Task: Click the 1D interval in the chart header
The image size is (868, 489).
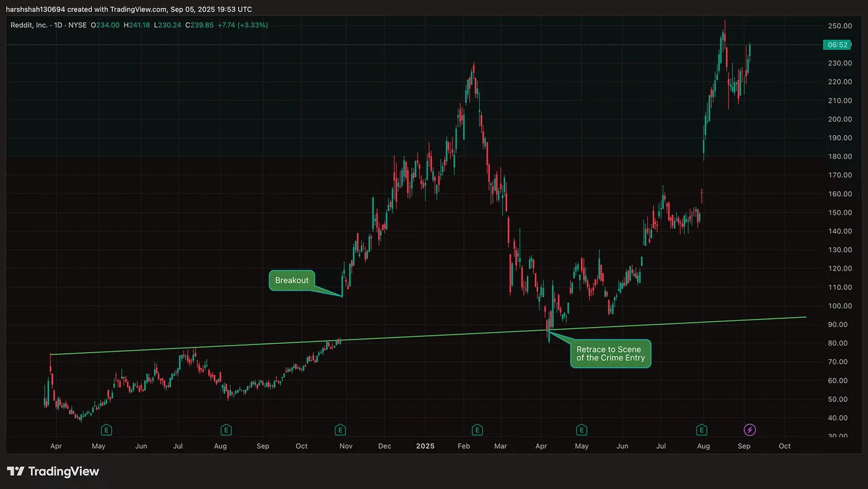Action: point(58,25)
